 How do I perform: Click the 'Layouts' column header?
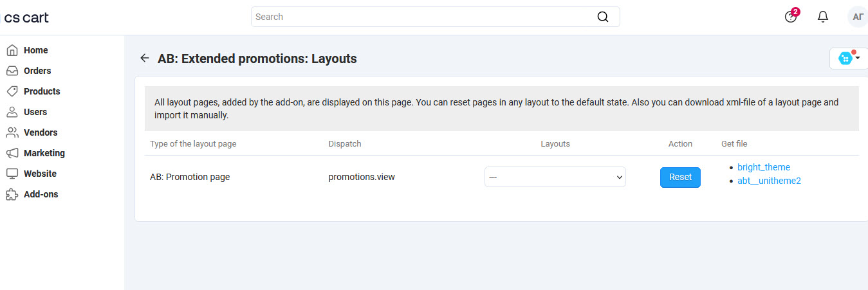555,143
